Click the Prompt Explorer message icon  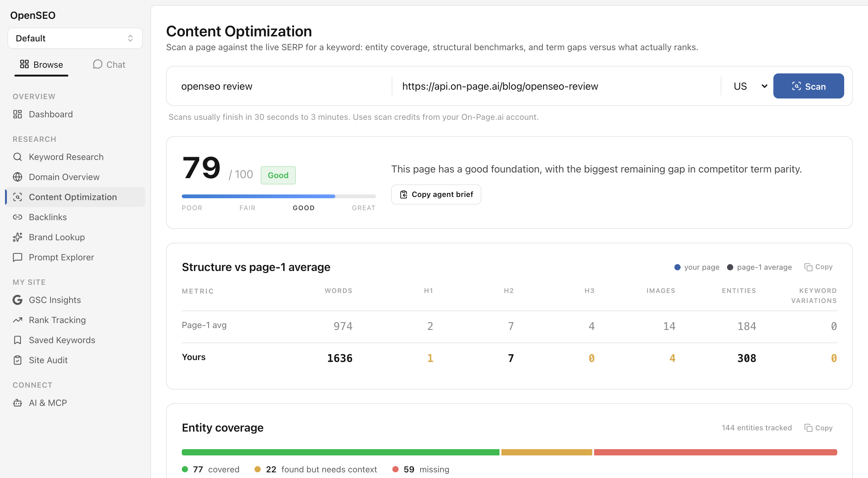tap(18, 258)
